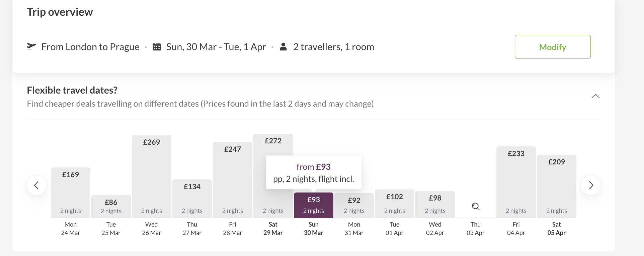The height and width of the screenshot is (256, 644).
Task: Click the calendar icon beside trip dates
Action: click(157, 47)
